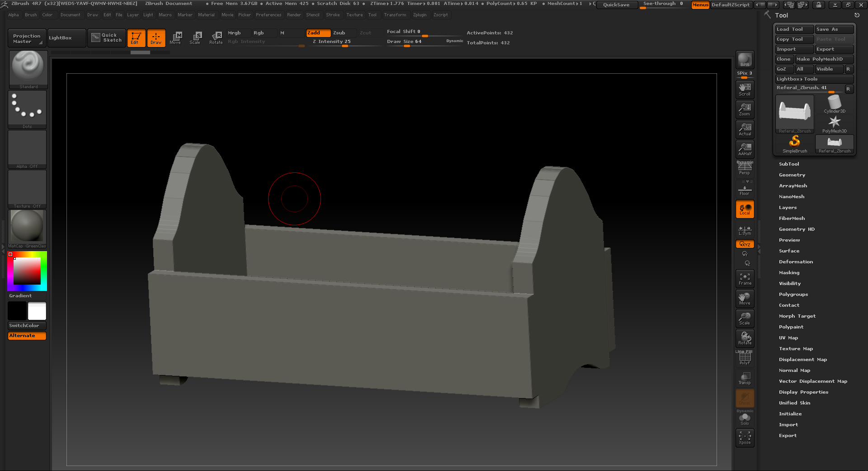Select the Scale tool in top shelf
Image resolution: width=868 pixels, height=471 pixels.
click(195, 38)
